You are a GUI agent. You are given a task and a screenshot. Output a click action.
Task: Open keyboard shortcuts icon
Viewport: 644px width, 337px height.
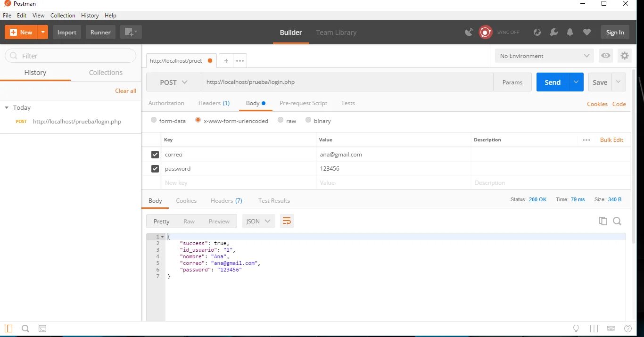point(611,329)
